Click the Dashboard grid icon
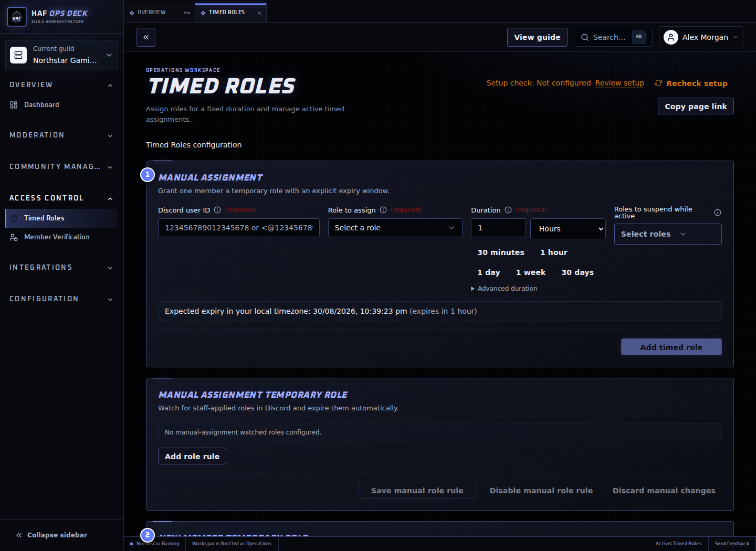This screenshot has width=756, height=551. click(x=14, y=105)
